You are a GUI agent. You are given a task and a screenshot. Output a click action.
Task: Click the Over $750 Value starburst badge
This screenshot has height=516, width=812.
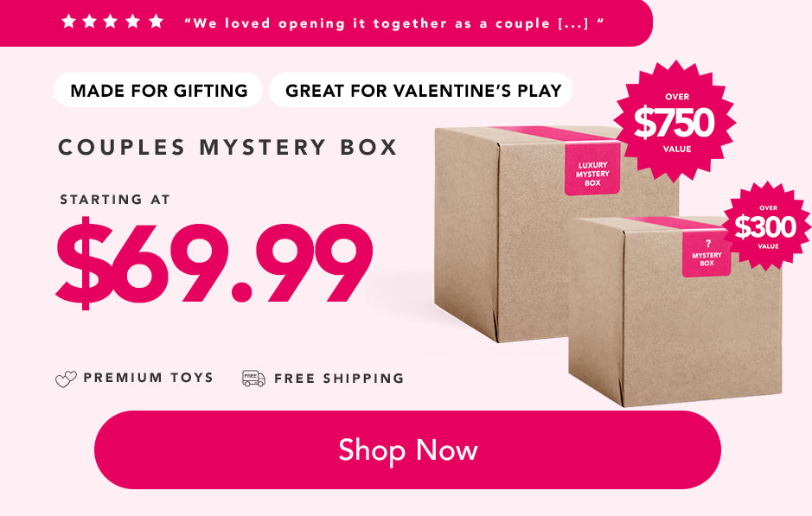675,122
